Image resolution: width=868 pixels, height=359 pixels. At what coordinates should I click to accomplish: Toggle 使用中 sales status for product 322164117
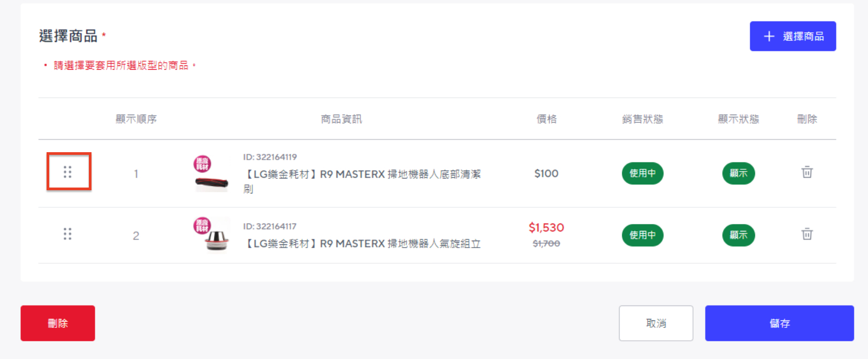click(642, 235)
